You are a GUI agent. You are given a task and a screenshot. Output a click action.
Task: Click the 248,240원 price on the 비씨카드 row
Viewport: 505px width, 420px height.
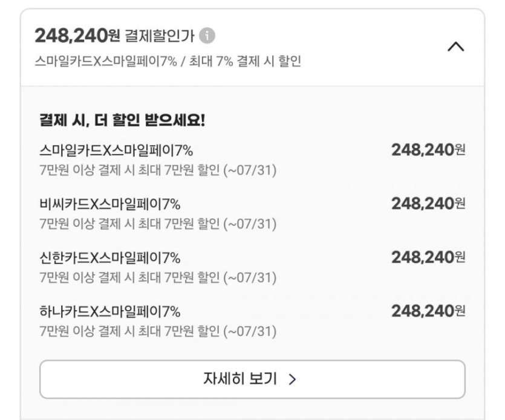pyautogui.click(x=428, y=204)
